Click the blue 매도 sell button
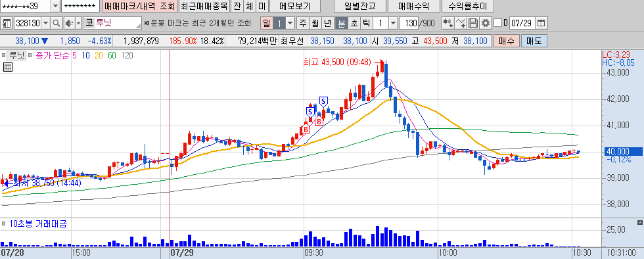 tap(534, 41)
